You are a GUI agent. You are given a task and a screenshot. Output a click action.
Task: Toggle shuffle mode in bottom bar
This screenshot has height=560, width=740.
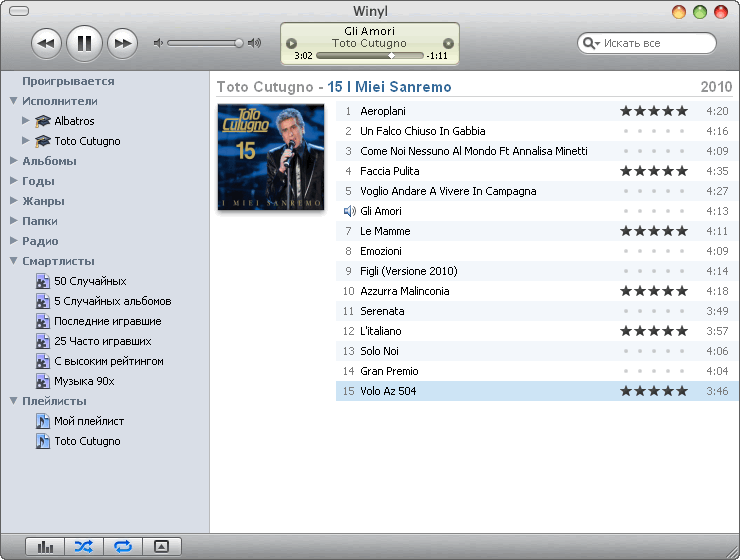[x=84, y=547]
